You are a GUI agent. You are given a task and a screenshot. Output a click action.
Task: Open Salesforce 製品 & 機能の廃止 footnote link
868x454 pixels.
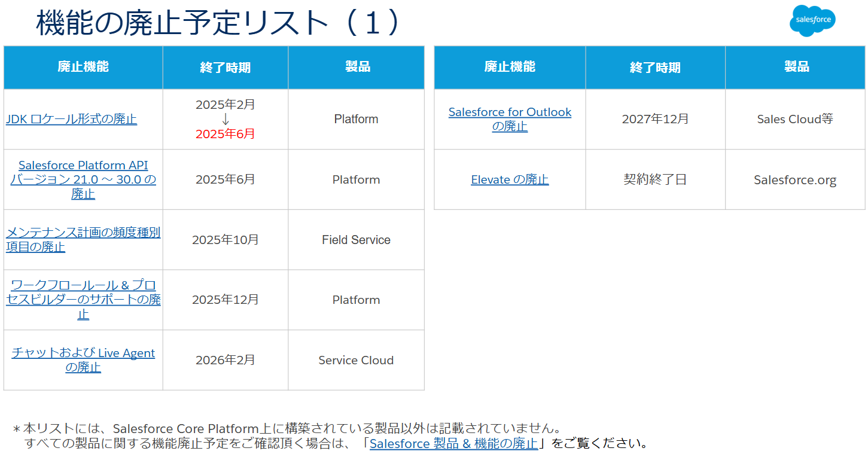click(453, 443)
